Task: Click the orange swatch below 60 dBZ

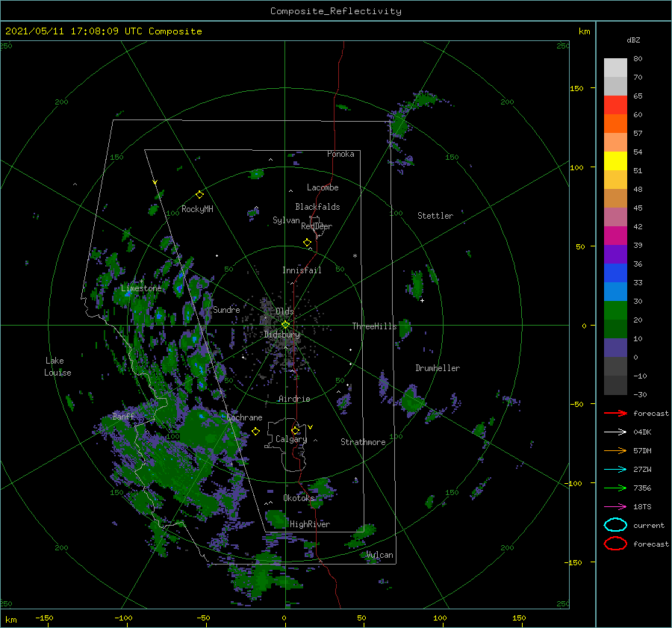Action: 615,123
